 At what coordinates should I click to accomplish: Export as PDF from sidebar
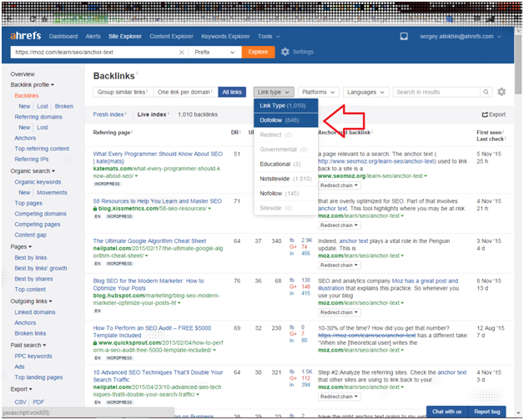pos(38,402)
